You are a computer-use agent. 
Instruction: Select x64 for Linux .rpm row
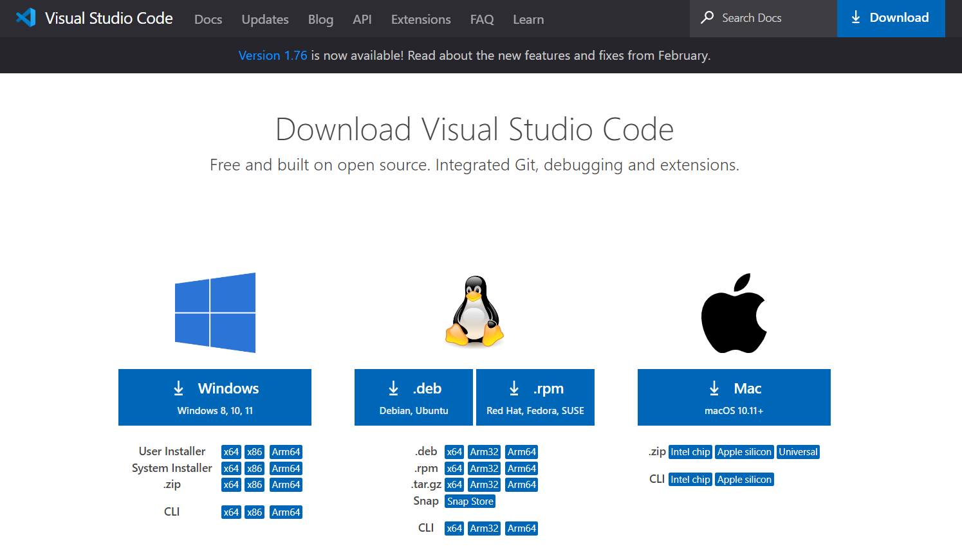tap(454, 469)
